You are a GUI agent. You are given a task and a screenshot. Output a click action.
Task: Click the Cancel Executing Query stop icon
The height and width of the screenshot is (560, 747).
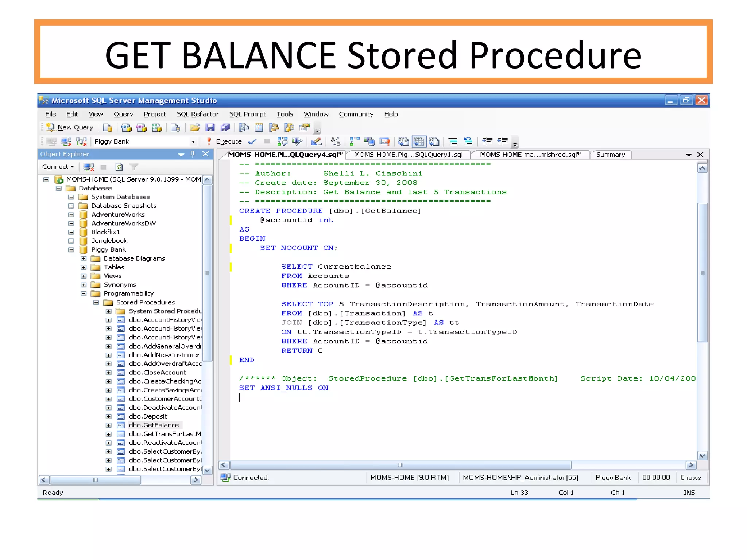[x=267, y=141]
